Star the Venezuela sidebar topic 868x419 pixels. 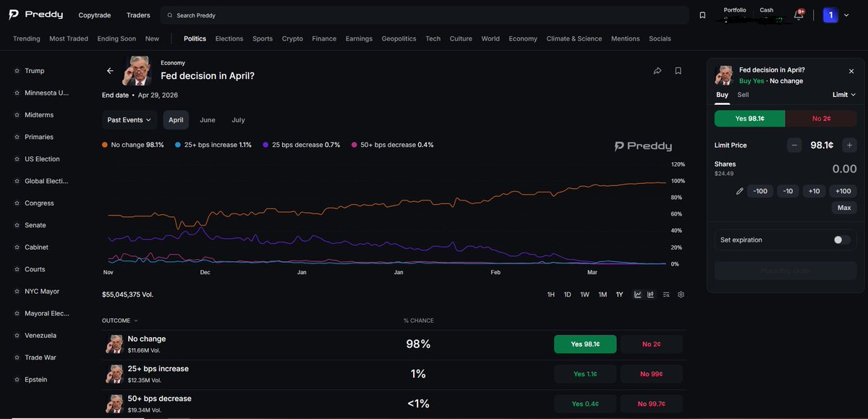17,336
